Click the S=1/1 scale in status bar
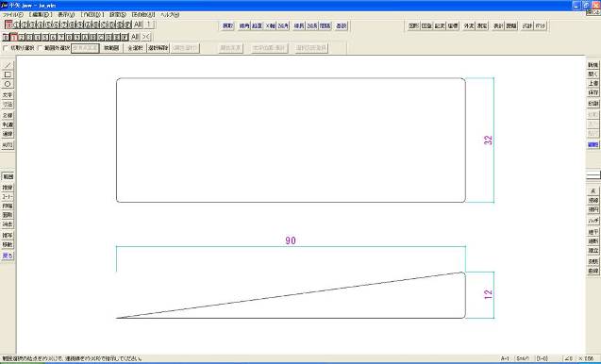The width and height of the screenshot is (601, 364). 523,358
